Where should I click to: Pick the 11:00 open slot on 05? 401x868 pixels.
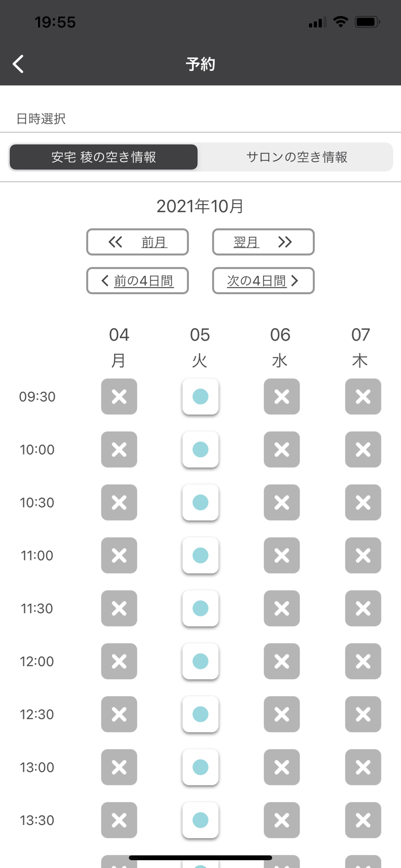click(200, 555)
